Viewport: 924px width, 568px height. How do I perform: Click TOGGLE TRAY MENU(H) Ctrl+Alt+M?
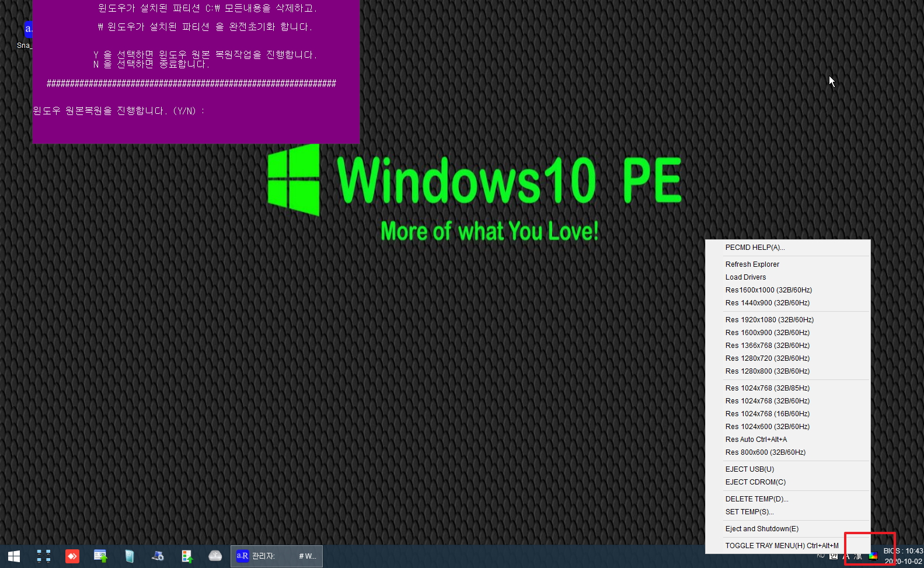tap(788, 546)
